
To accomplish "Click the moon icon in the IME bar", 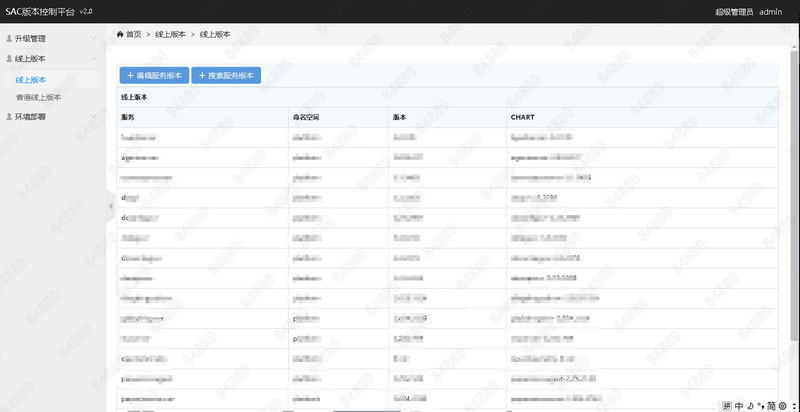I will click(x=751, y=406).
